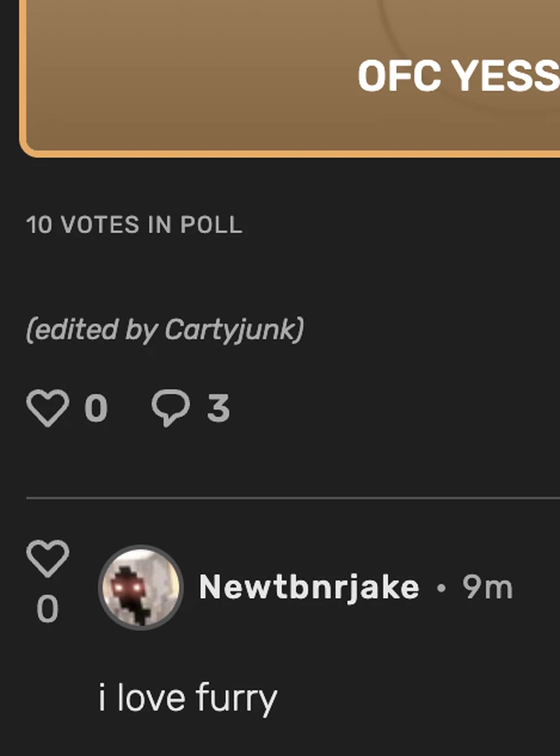Open the "(edited by Cartyjunk)" edit note

point(165,329)
